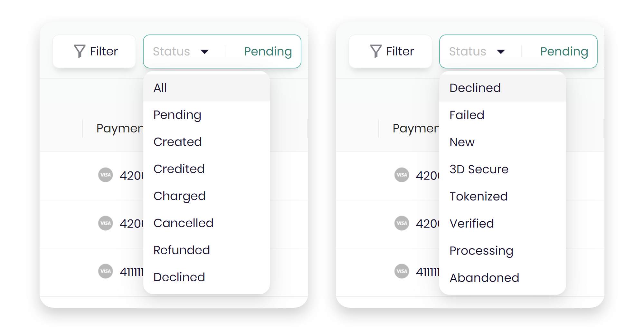The height and width of the screenshot is (328, 644).
Task: Collapse the right panel Status dropdown arrow
Action: pos(501,52)
